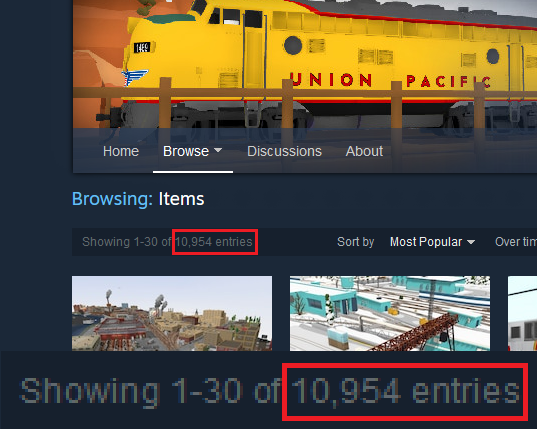Image resolution: width=537 pixels, height=429 pixels.
Task: Open the Most Popular sort dropdown
Action: pos(432,242)
